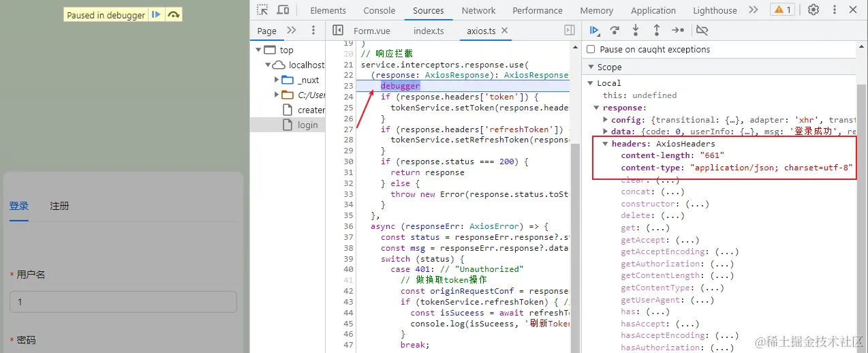This screenshot has width=868, height=353.
Task: Toggle the device toolbar icon
Action: pos(283,10)
